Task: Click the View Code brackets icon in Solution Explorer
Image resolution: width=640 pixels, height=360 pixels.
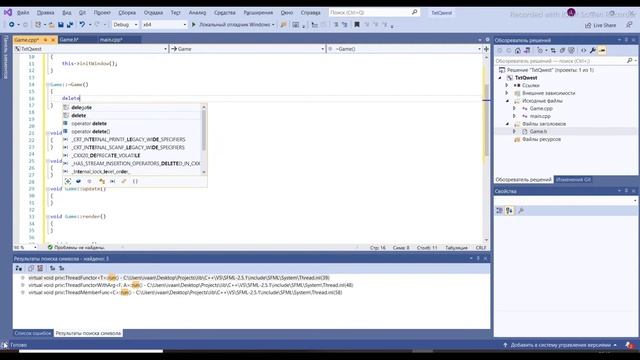Action: pos(583,51)
